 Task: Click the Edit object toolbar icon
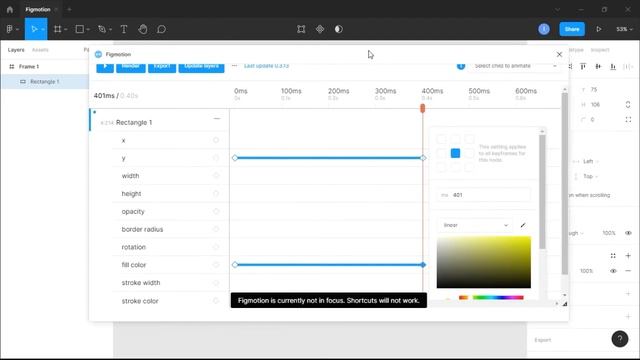tap(301, 29)
